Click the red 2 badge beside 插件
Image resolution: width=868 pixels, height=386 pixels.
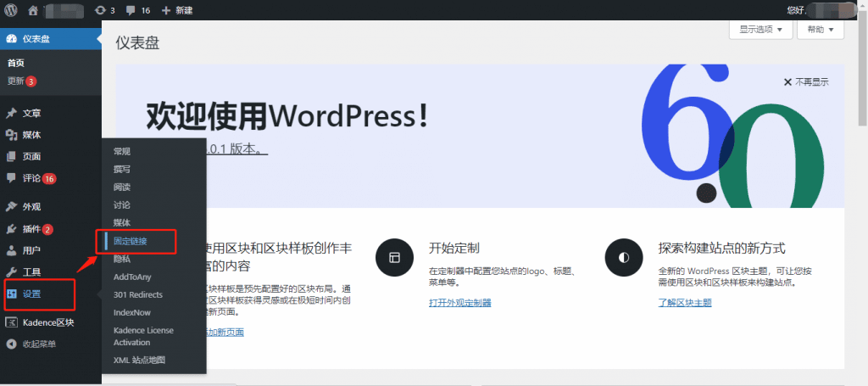[47, 229]
